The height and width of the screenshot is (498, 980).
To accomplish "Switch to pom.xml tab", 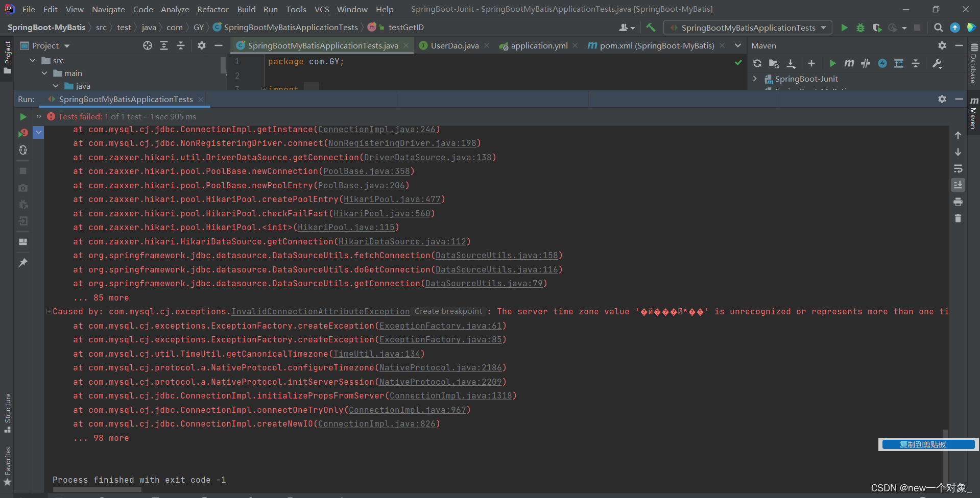I will pyautogui.click(x=657, y=45).
